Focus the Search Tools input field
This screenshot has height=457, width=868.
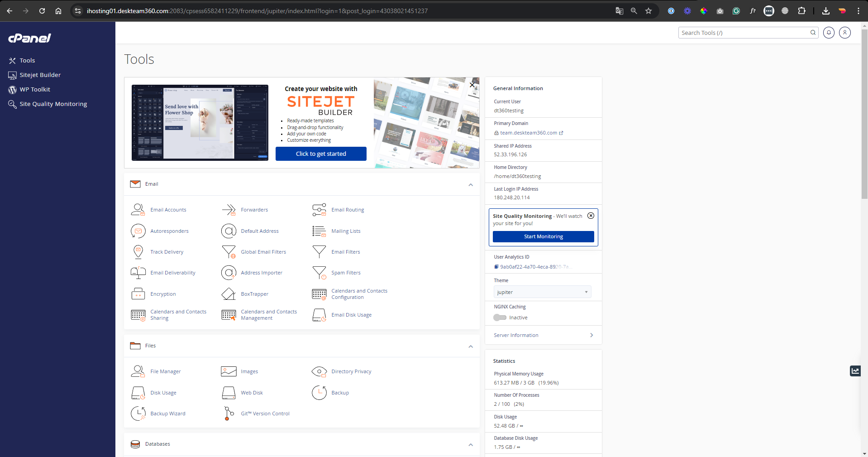click(744, 33)
